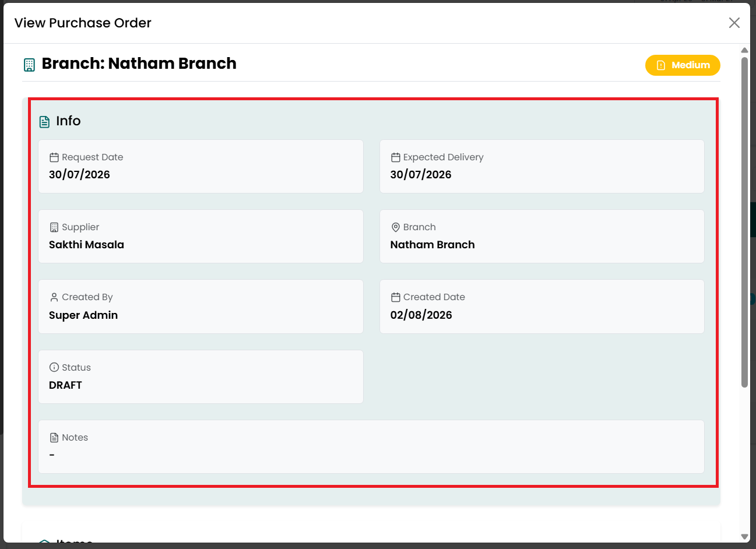This screenshot has width=756, height=549.
Task: Click the DRAFT status value
Action: [x=65, y=385]
